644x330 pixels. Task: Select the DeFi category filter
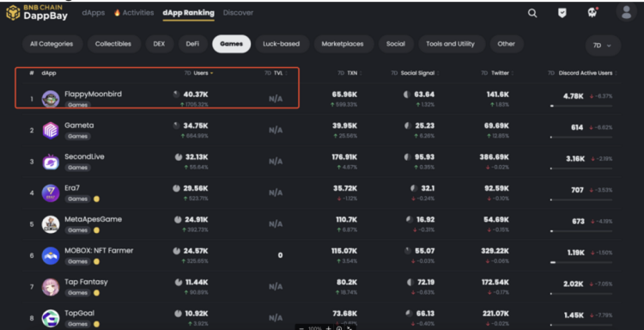[x=192, y=44]
